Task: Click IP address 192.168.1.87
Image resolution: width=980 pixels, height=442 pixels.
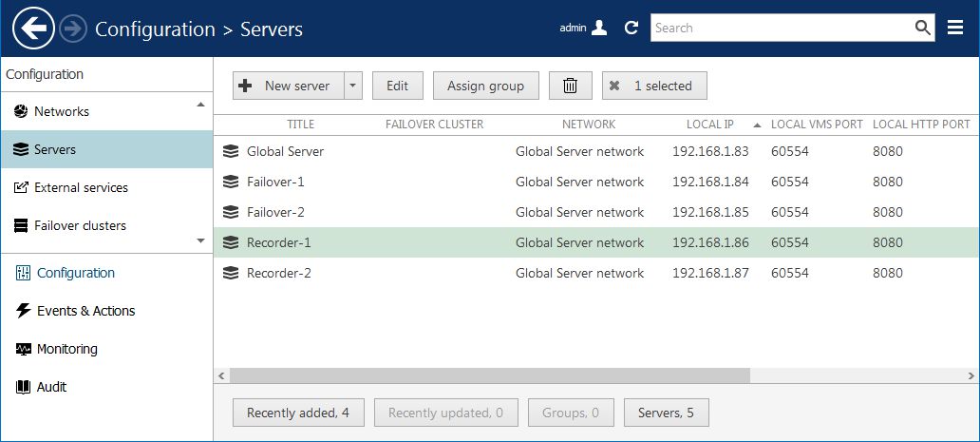Action: point(710,273)
